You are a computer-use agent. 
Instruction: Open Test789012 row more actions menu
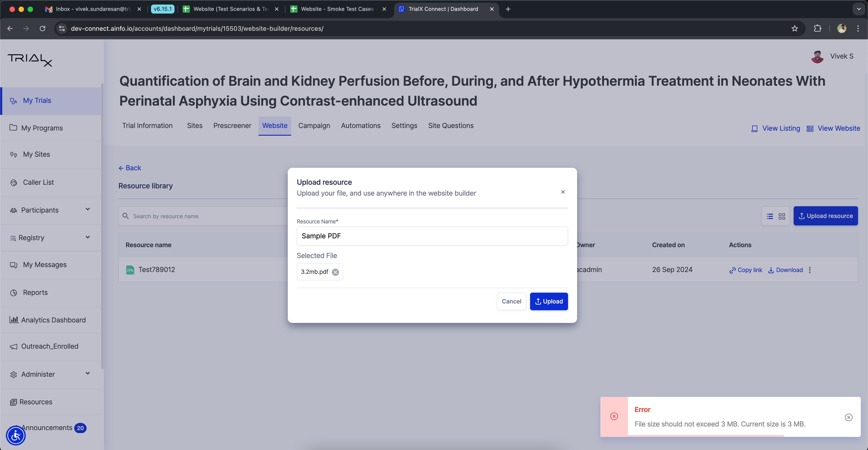[810, 270]
